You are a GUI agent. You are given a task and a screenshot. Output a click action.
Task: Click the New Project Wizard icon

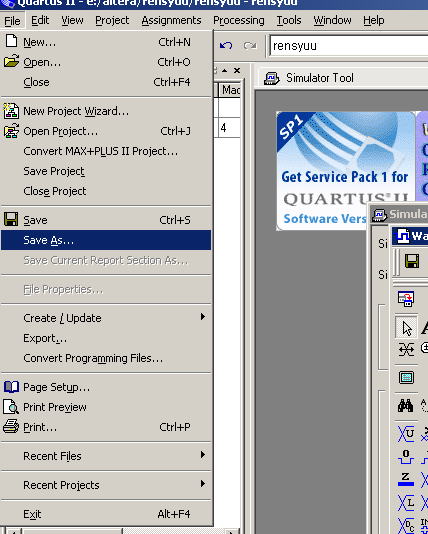tap(11, 111)
